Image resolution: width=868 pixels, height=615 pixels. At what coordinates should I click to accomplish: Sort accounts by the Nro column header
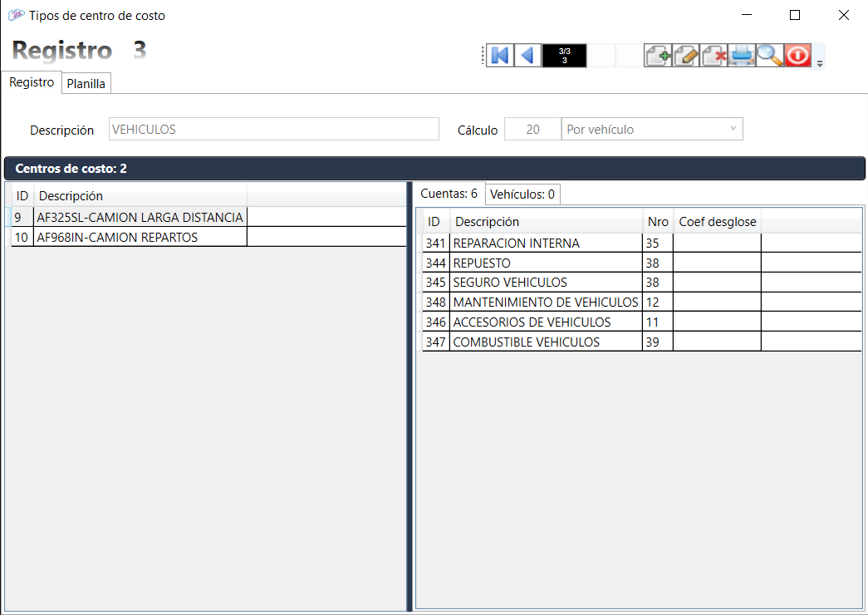click(x=657, y=222)
